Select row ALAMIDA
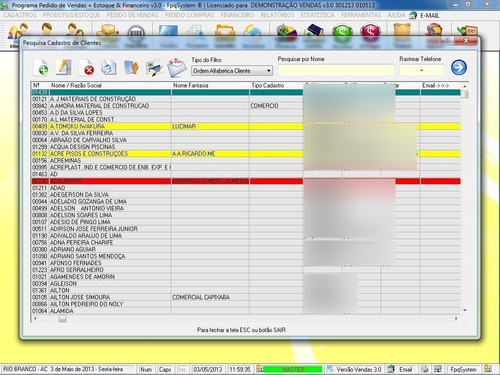 [x=246, y=311]
